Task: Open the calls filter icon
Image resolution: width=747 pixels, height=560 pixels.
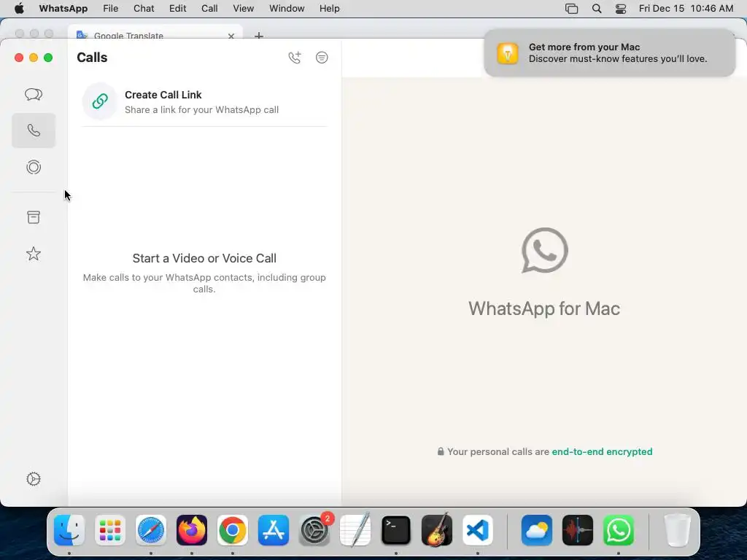Action: (322, 58)
